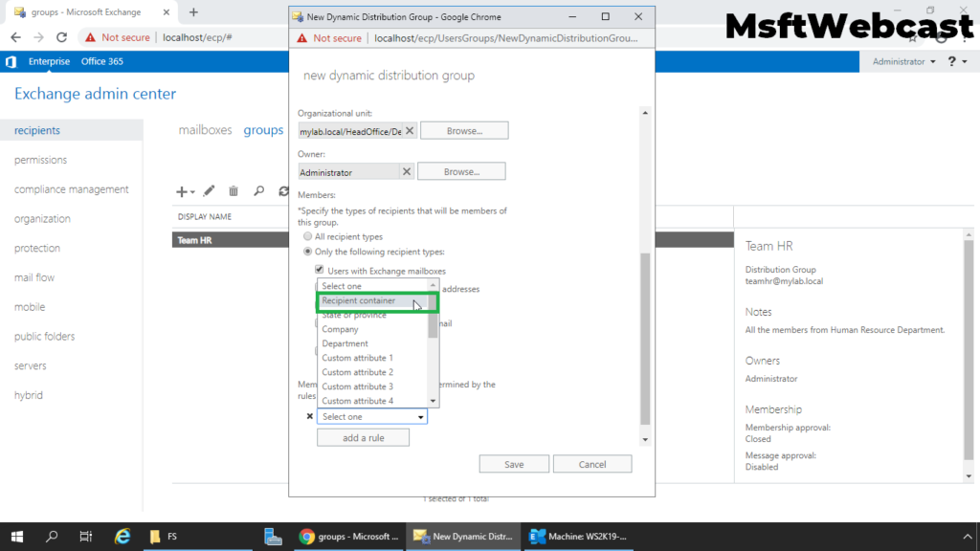The height and width of the screenshot is (551, 980).
Task: Open the mailboxes tab in Exchange admin center
Action: pyautogui.click(x=205, y=130)
